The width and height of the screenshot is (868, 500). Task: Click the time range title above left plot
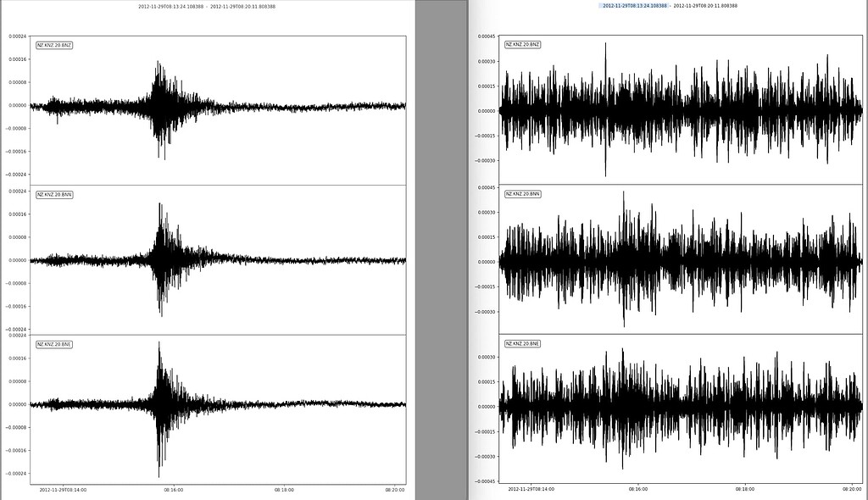point(207,7)
